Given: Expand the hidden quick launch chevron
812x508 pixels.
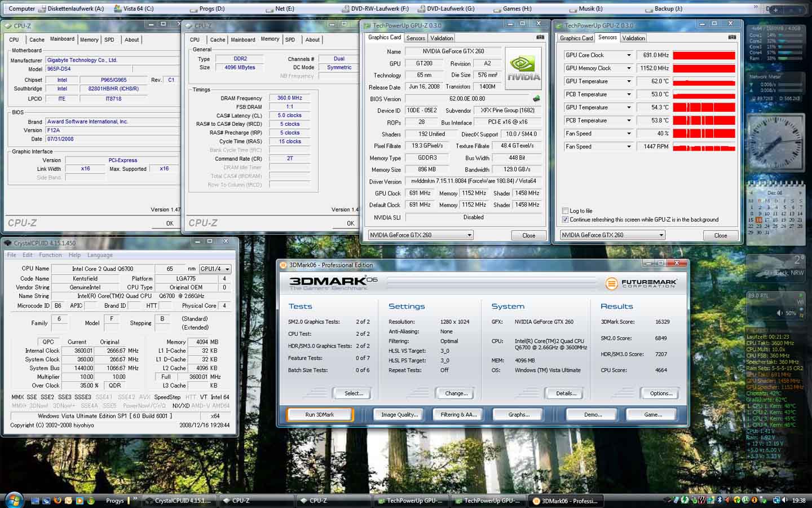Looking at the screenshot, I should [135, 498].
